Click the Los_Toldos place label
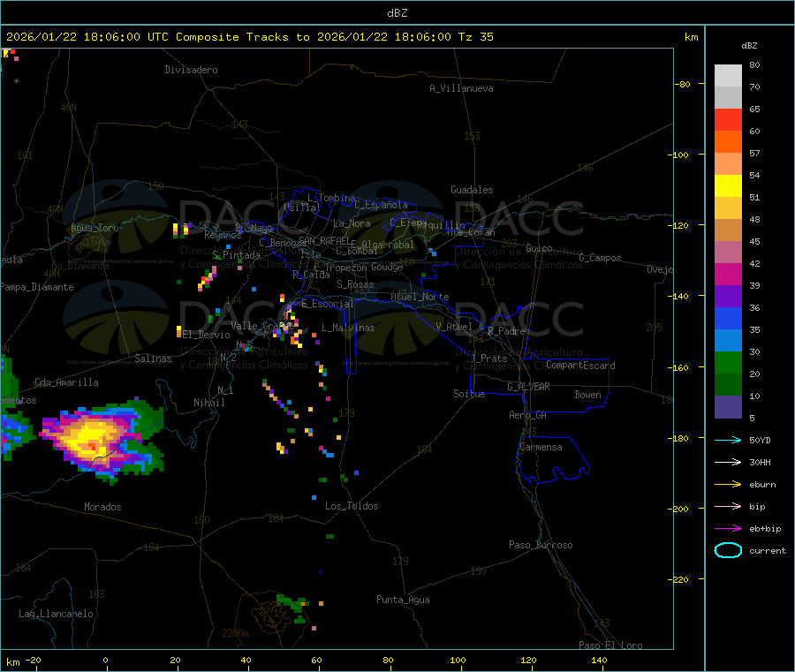 (352, 506)
